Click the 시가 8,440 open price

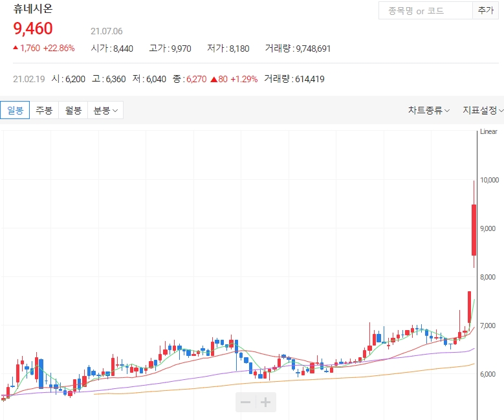112,49
